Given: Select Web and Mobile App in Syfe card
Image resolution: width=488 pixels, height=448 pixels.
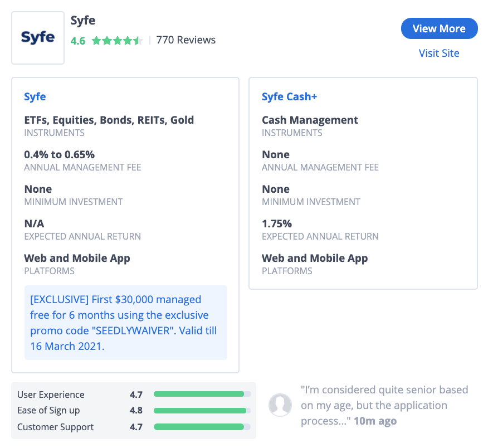Looking at the screenshot, I should click(x=77, y=259).
